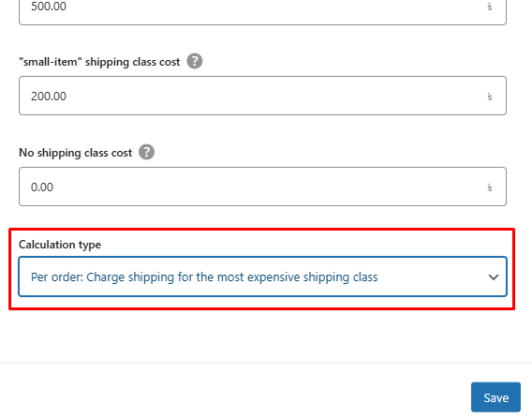
Task: Click currency symbol in the 500.00 field
Action: (x=490, y=7)
